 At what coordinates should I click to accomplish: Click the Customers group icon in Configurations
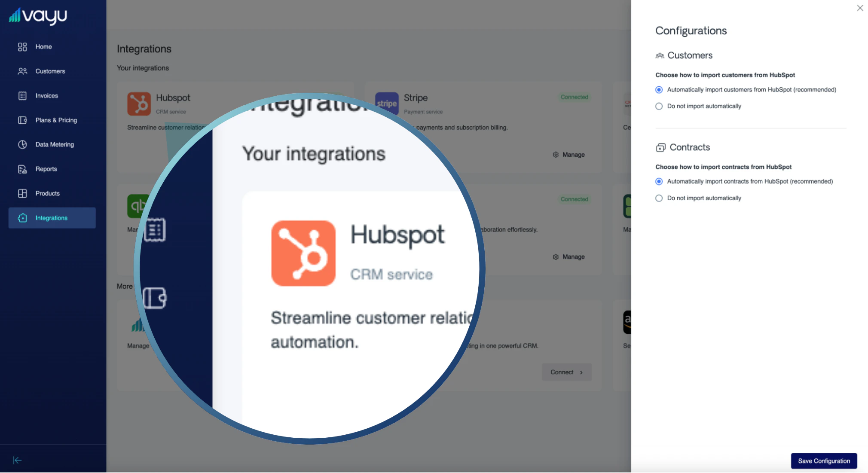point(660,55)
